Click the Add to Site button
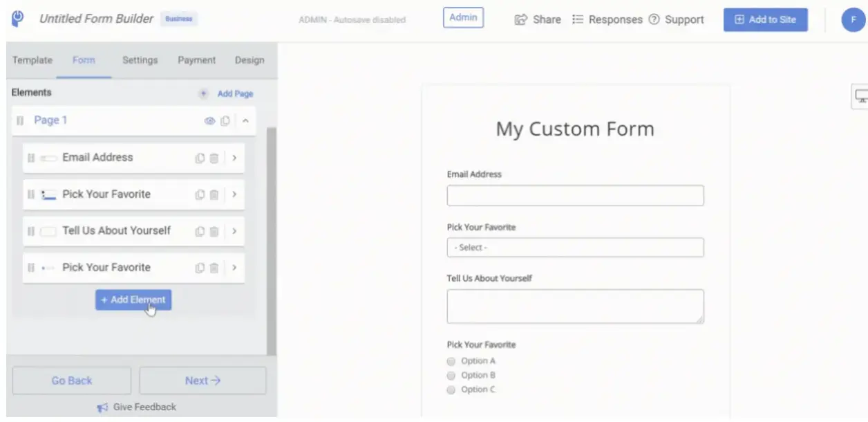Image resolution: width=868 pixels, height=422 pixels. click(765, 19)
